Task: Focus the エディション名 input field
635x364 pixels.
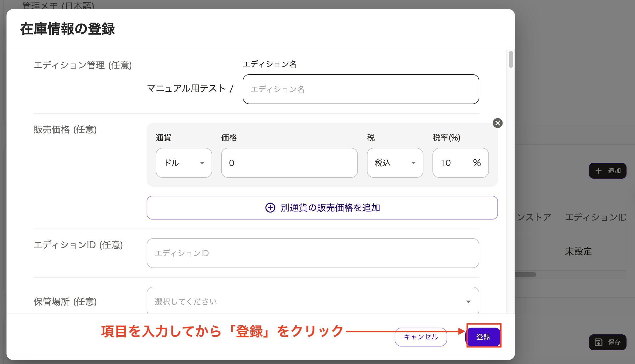Action: 361,89
